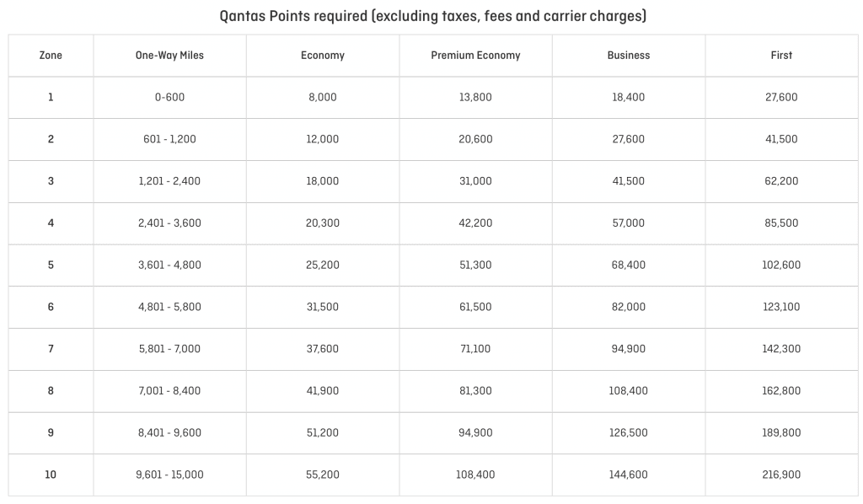Select the One-Way Miles column header
The image size is (863, 504).
point(169,56)
